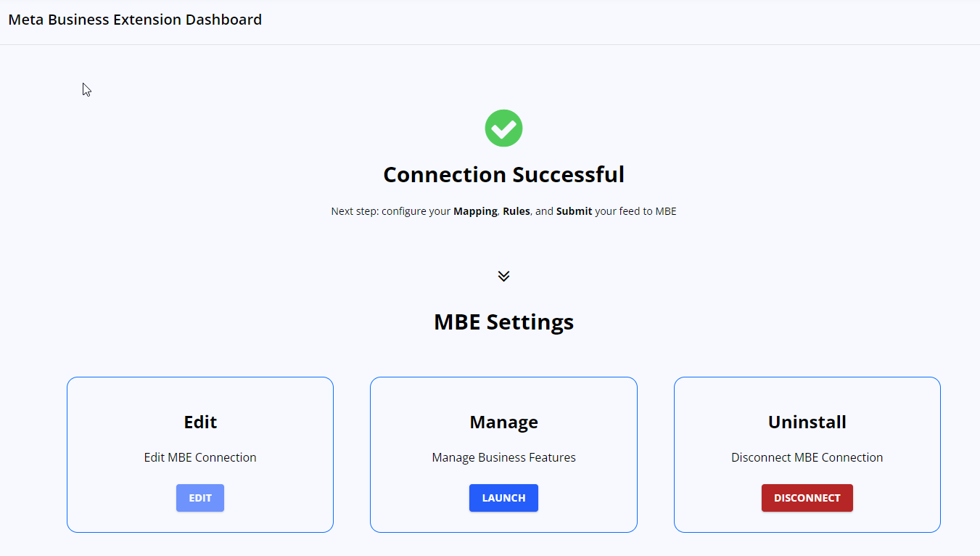Select the Edit card heading
The image size is (980, 556).
200,422
